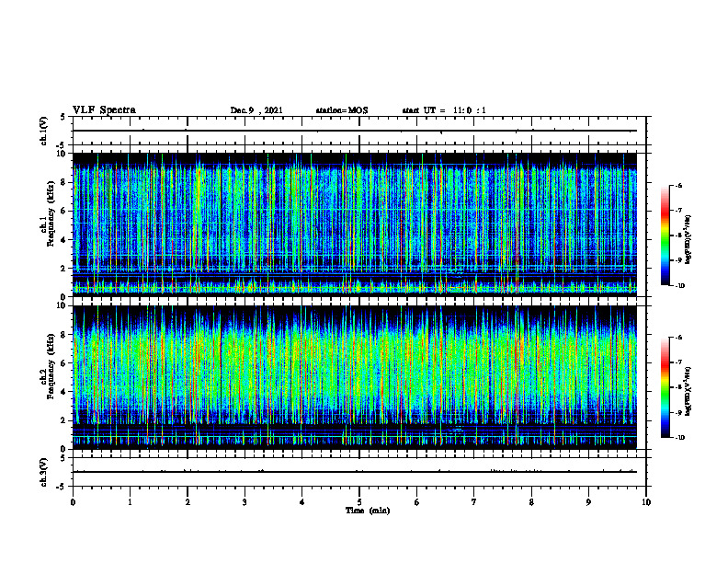Click the "8" kHz tick of ch.1 spectrogram
Viewport: 728px width, 563px height.
click(63, 182)
